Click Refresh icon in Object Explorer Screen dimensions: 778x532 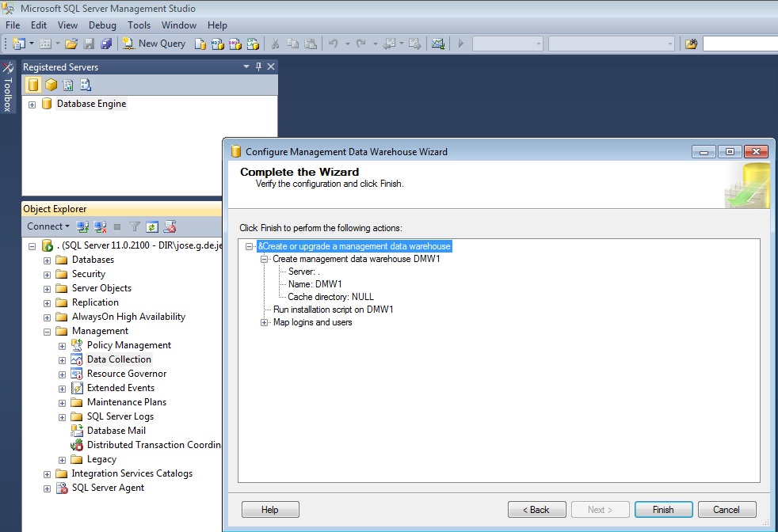point(152,226)
